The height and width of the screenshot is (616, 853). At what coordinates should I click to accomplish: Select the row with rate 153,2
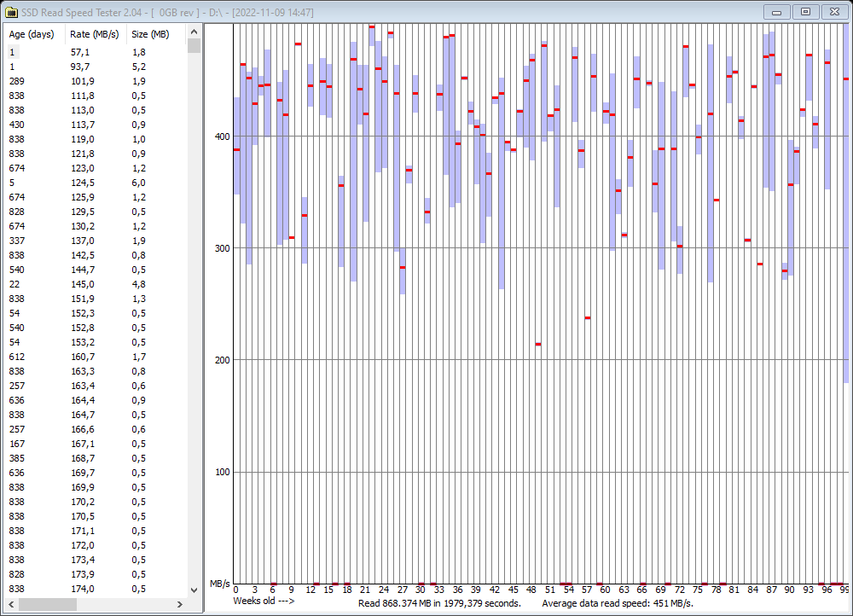(x=96, y=342)
